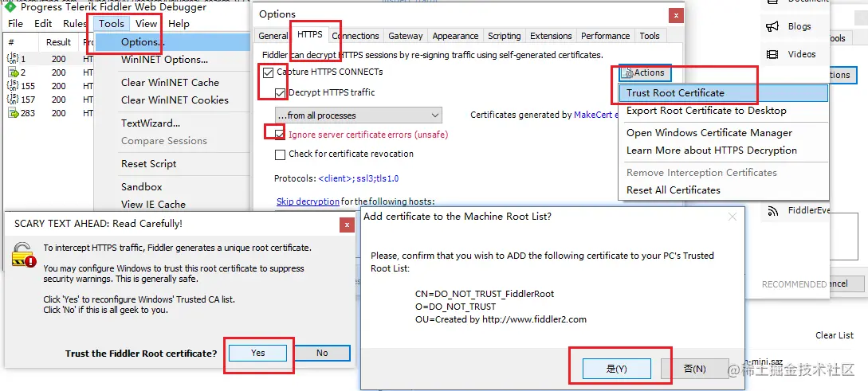The height and width of the screenshot is (391, 868).
Task: Open the File menu
Action: [x=15, y=24]
